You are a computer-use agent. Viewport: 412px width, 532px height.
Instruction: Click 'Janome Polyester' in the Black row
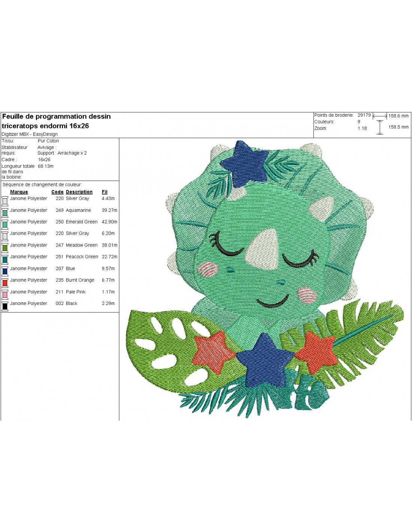(28, 304)
